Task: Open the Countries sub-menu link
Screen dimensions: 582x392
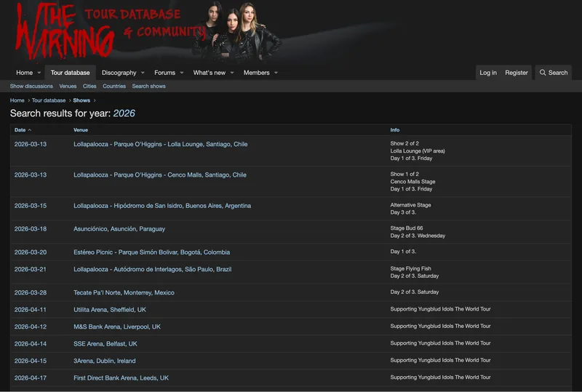Action: click(114, 86)
